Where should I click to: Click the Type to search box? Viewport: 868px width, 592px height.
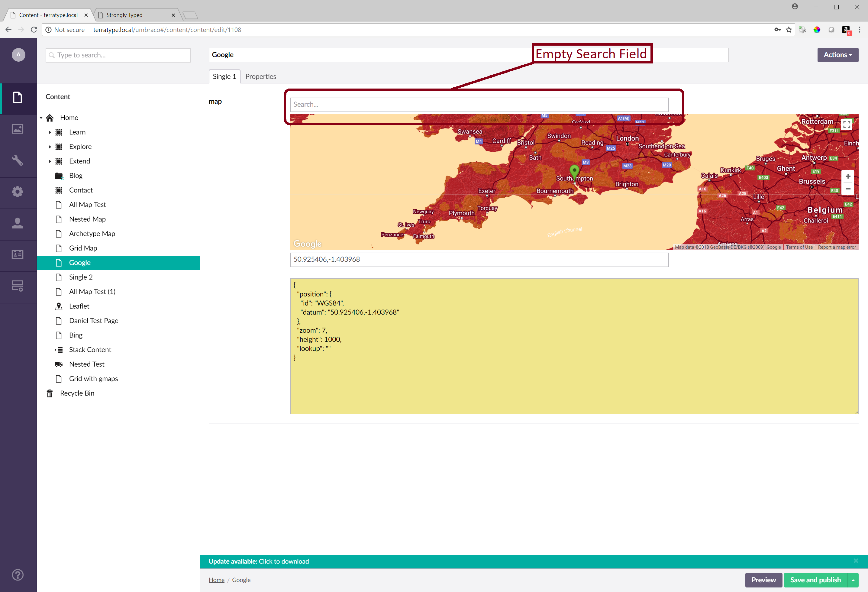point(118,55)
